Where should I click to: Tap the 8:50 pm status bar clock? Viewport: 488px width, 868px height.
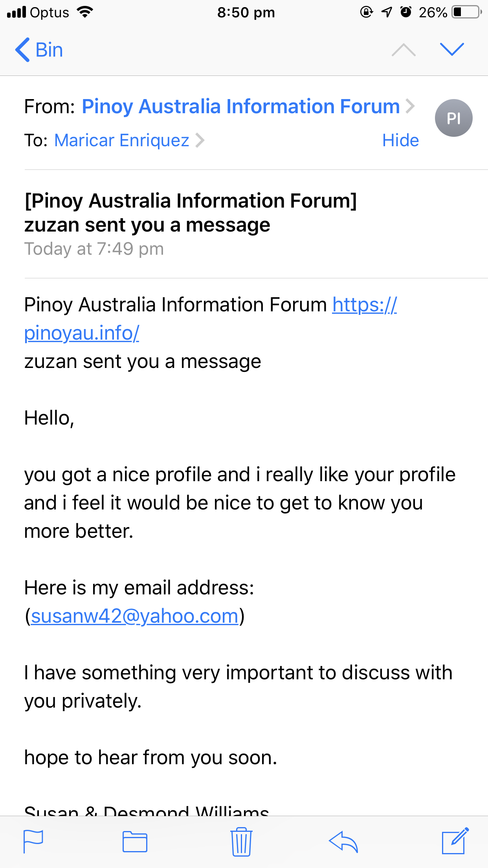point(246,13)
